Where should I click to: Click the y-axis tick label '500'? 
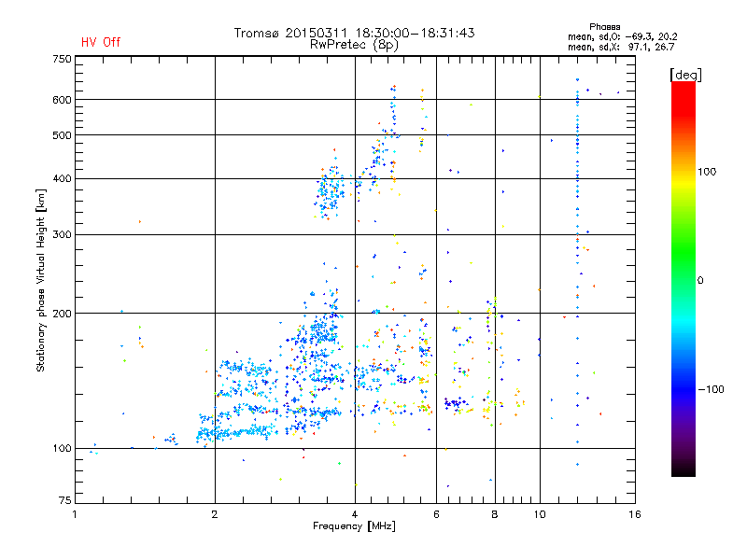click(x=62, y=135)
